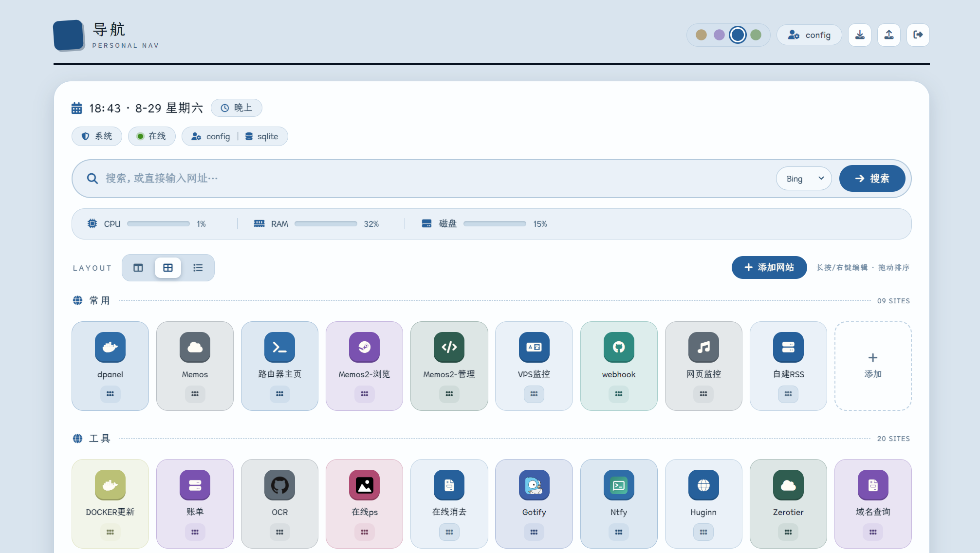This screenshot has height=553, width=980.
Task: Click the grip handle under Zerotier
Action: pyautogui.click(x=788, y=532)
